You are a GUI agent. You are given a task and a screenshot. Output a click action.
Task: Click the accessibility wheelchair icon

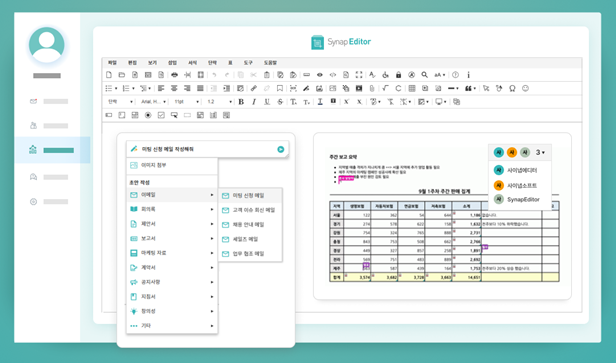pyautogui.click(x=385, y=75)
